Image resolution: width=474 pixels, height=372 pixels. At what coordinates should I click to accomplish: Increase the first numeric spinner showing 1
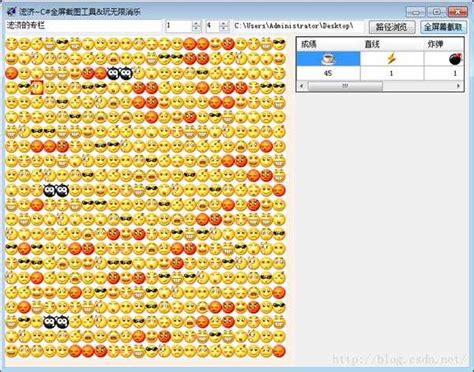point(196,23)
